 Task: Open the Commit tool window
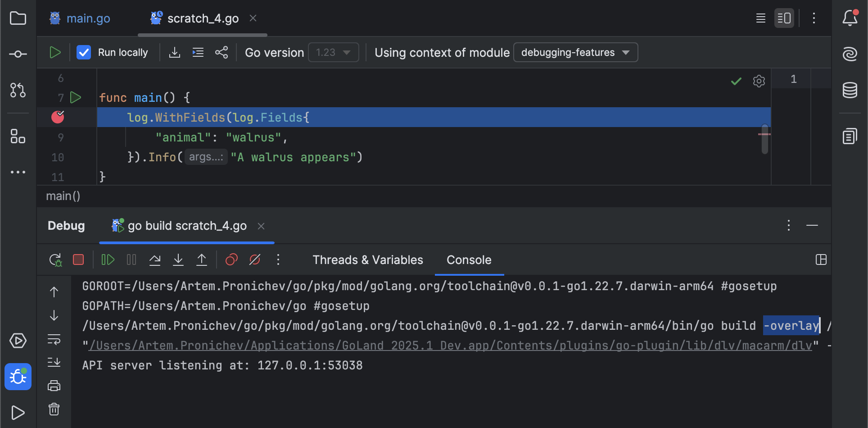[18, 54]
